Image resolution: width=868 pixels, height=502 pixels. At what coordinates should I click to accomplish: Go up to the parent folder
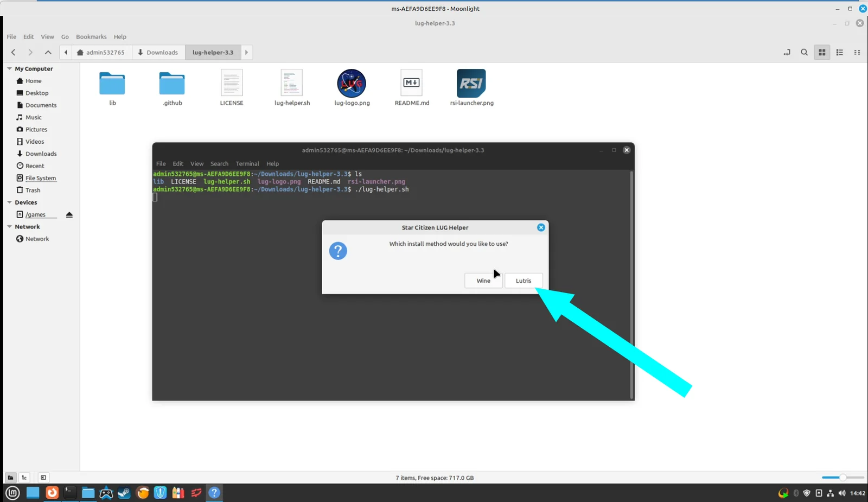tap(48, 53)
